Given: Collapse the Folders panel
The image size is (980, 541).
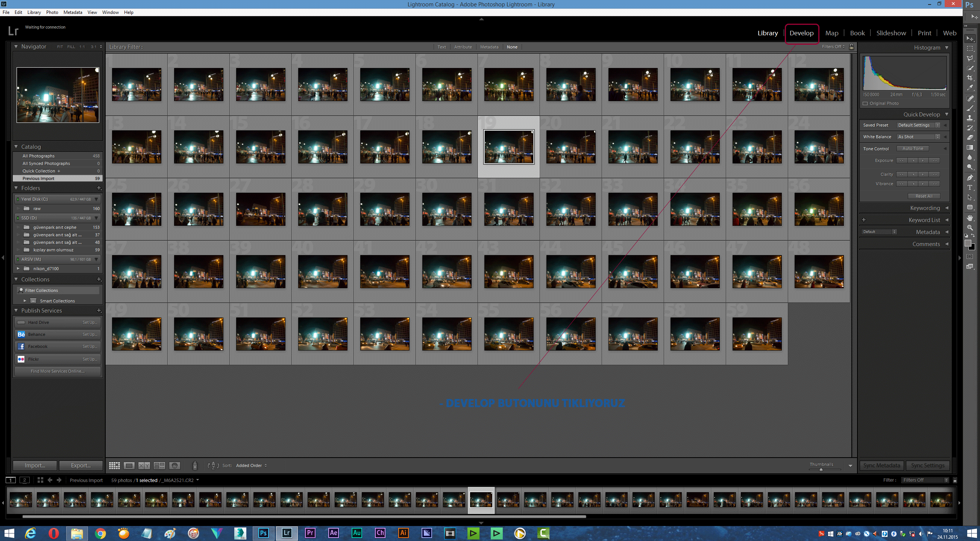Looking at the screenshot, I should pyautogui.click(x=16, y=188).
